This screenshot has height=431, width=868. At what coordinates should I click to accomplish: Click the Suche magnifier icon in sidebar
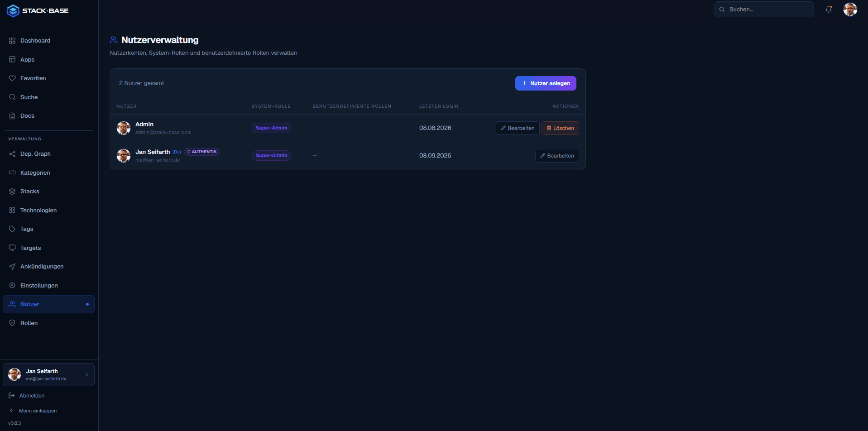coord(12,97)
